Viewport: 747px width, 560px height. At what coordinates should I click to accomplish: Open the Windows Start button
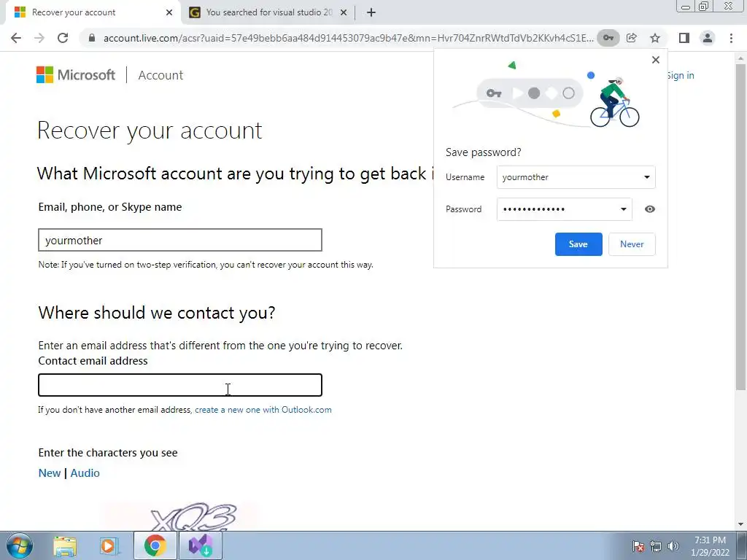click(19, 545)
